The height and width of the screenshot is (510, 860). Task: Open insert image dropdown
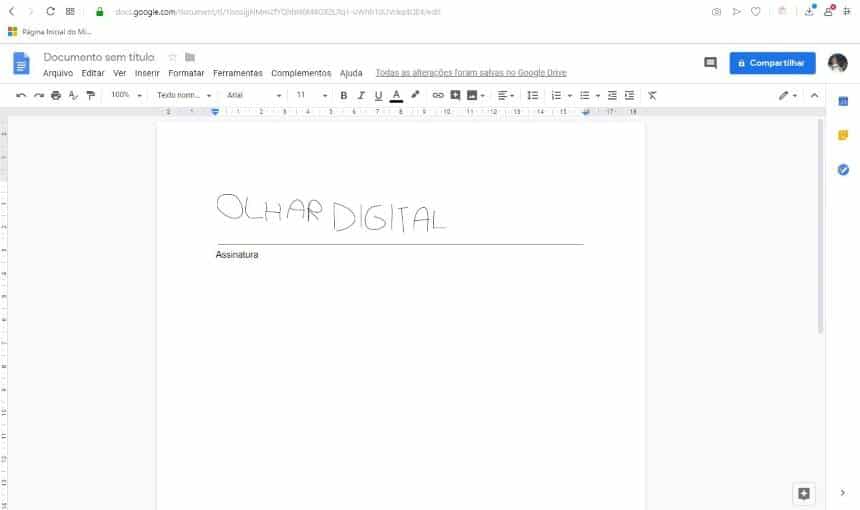point(476,95)
